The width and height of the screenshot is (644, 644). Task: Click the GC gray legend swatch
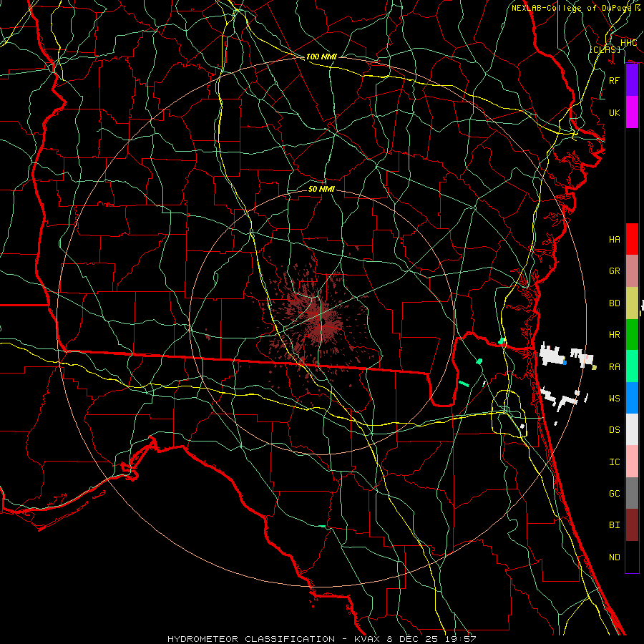point(632,493)
